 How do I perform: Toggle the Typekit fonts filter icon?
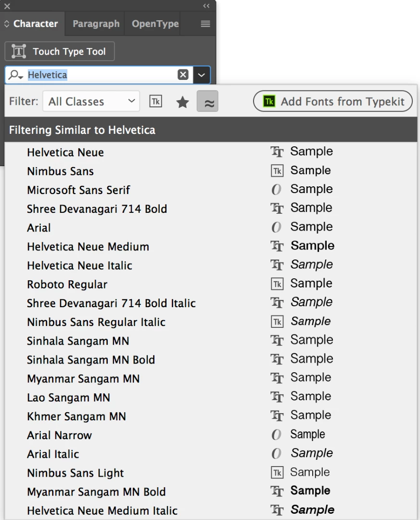point(156,101)
